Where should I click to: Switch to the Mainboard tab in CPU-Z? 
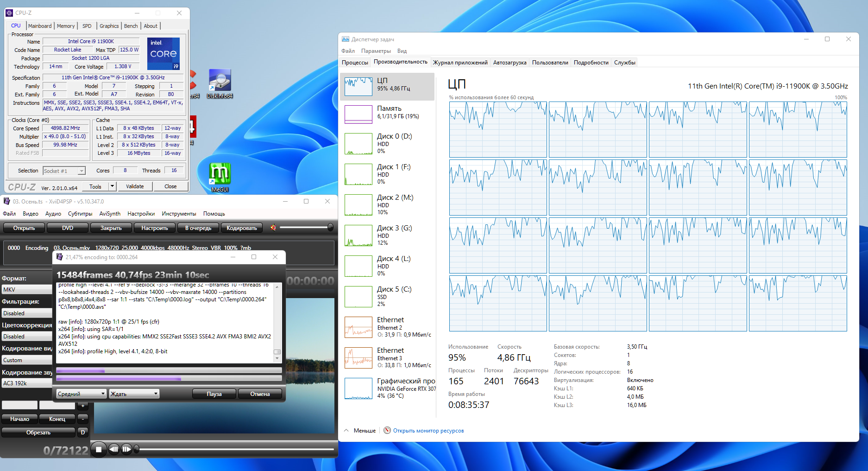[x=40, y=26]
